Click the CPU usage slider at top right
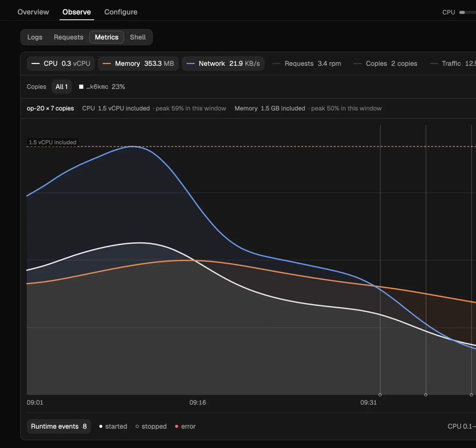Screen dimensions: 476x448 coord(468,12)
